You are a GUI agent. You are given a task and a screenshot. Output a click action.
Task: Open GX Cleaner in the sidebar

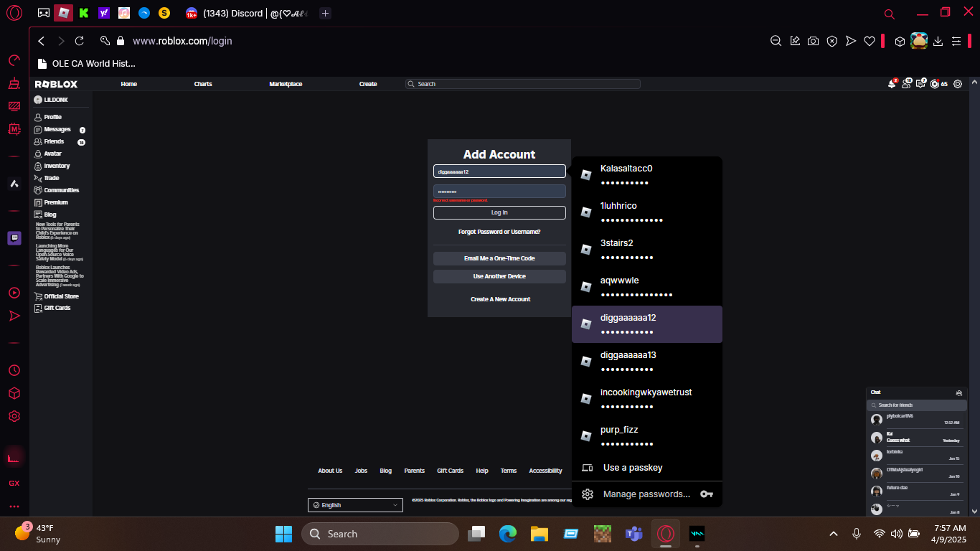tap(14, 83)
